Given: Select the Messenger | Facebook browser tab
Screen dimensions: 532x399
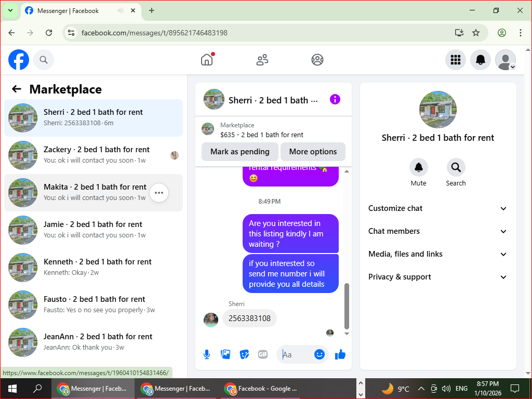Looking at the screenshot, I should click(x=81, y=10).
